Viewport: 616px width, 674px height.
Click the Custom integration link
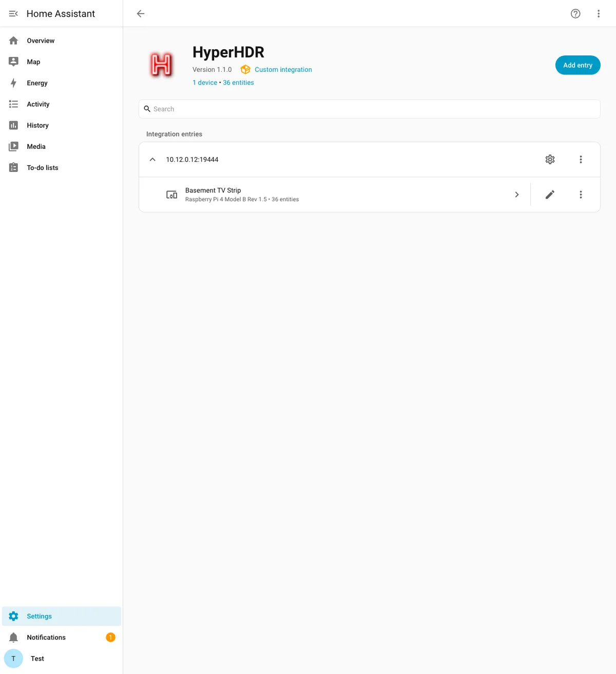tap(283, 69)
